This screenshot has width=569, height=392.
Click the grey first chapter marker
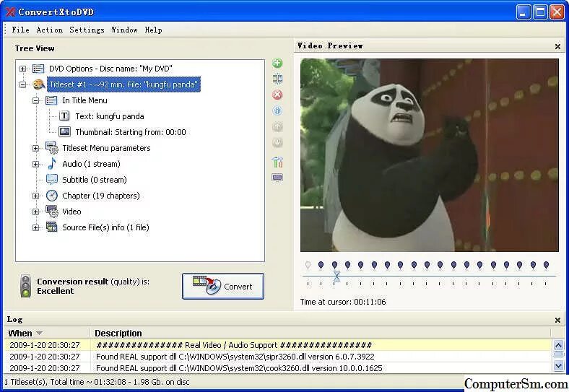click(308, 266)
